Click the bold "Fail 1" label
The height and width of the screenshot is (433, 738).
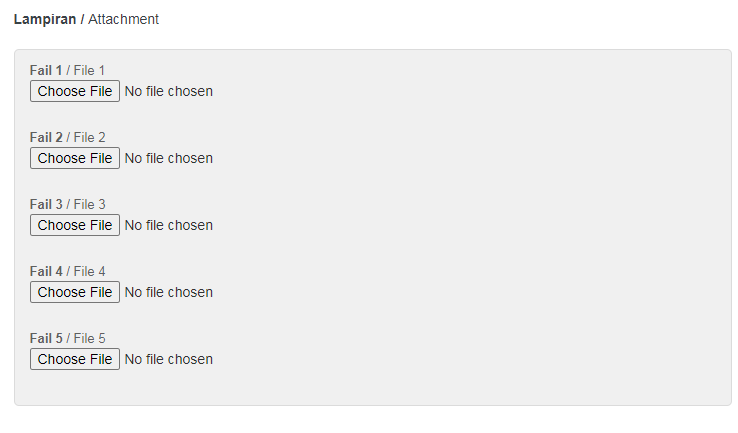[46, 71]
